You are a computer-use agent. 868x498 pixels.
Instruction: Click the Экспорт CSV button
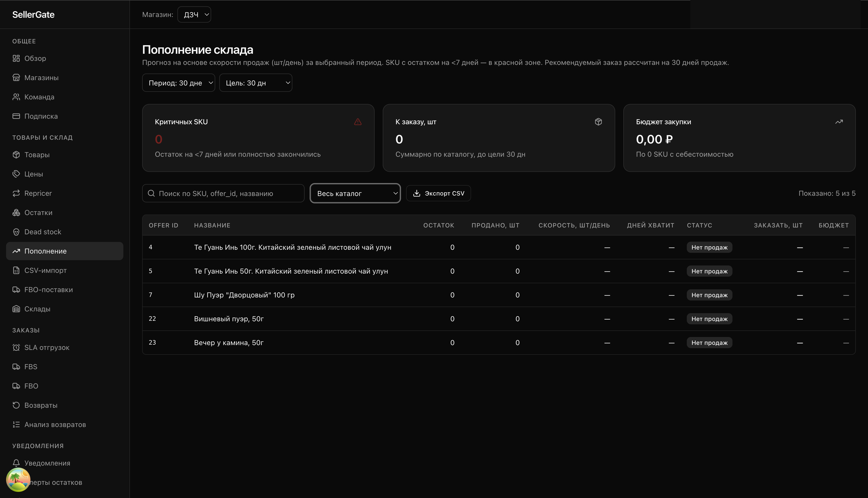[438, 193]
